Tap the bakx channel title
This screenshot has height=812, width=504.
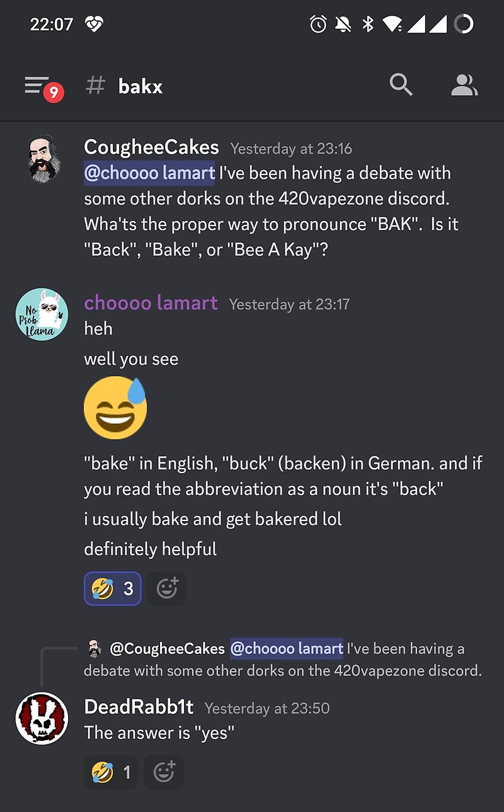[x=140, y=86]
